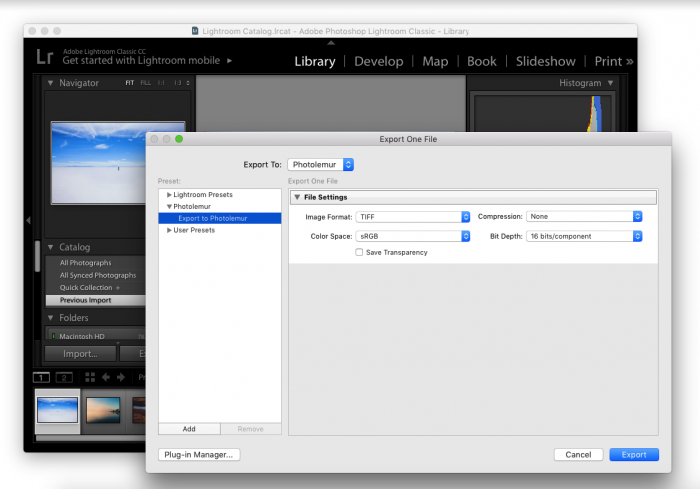
Task: Collapse the File Settings section
Action: pos(297,197)
